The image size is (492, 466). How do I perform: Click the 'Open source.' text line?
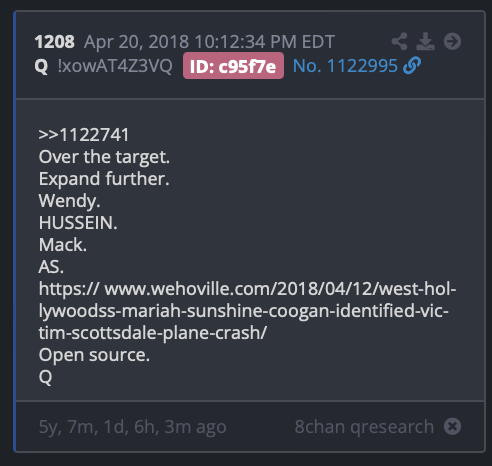point(94,355)
